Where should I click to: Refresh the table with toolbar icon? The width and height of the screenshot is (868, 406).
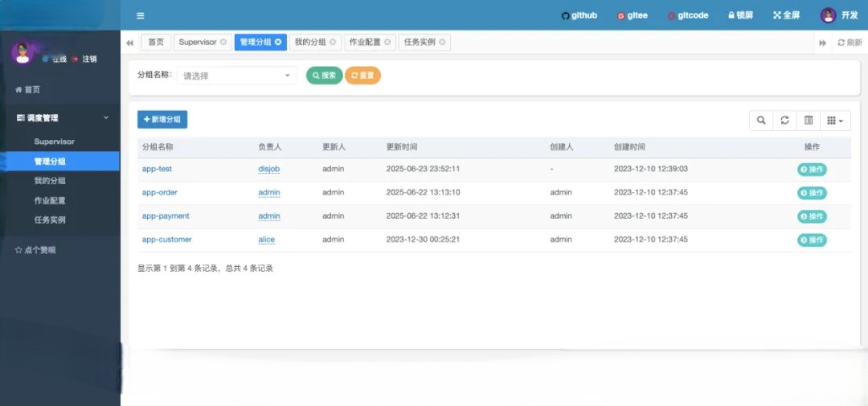coord(784,121)
